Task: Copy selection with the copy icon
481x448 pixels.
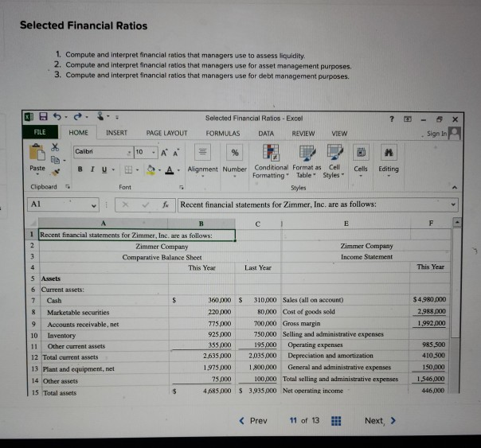Action: click(55, 159)
